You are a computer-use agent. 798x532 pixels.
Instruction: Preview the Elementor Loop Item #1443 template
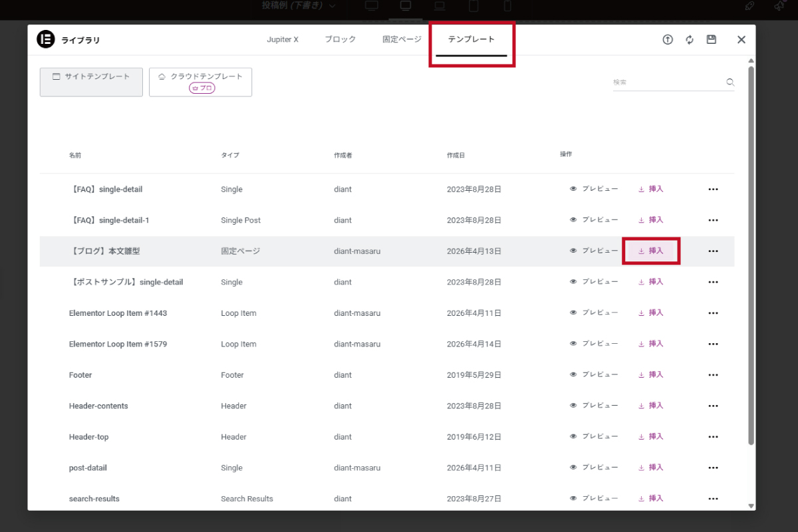click(x=594, y=313)
